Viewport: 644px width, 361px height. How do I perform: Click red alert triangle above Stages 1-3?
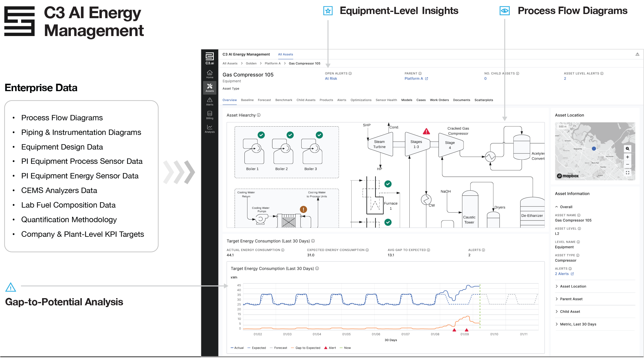pyautogui.click(x=426, y=131)
